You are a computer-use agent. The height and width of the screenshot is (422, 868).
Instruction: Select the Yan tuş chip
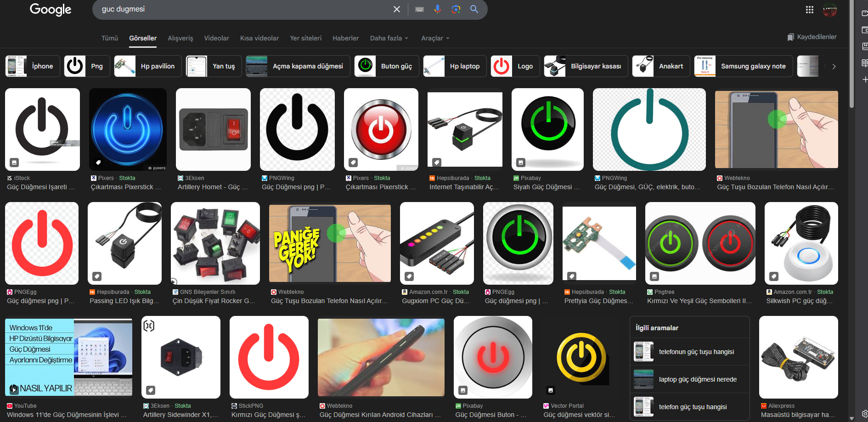pyautogui.click(x=214, y=66)
